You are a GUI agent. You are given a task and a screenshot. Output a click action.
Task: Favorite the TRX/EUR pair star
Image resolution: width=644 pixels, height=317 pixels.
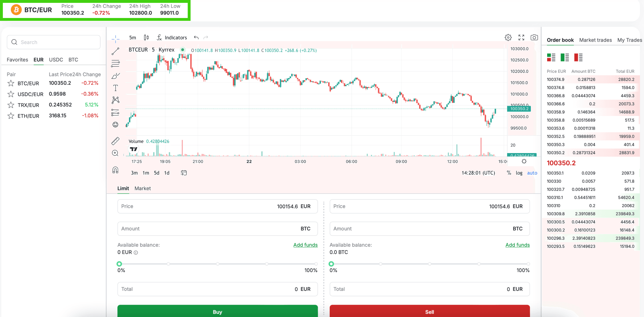[11, 105]
